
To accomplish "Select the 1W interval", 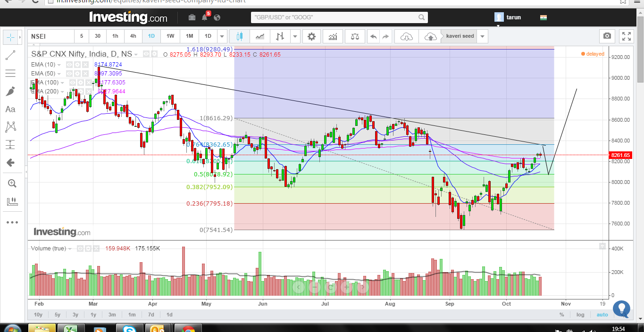I will point(170,36).
